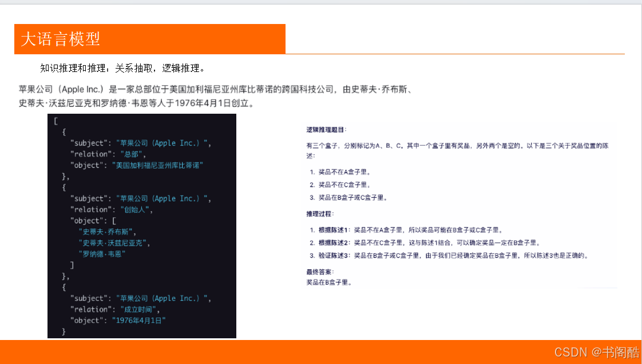Click the subject line above the 创始人 relation
This screenshot has height=364, width=642.
pyautogui.click(x=140, y=198)
